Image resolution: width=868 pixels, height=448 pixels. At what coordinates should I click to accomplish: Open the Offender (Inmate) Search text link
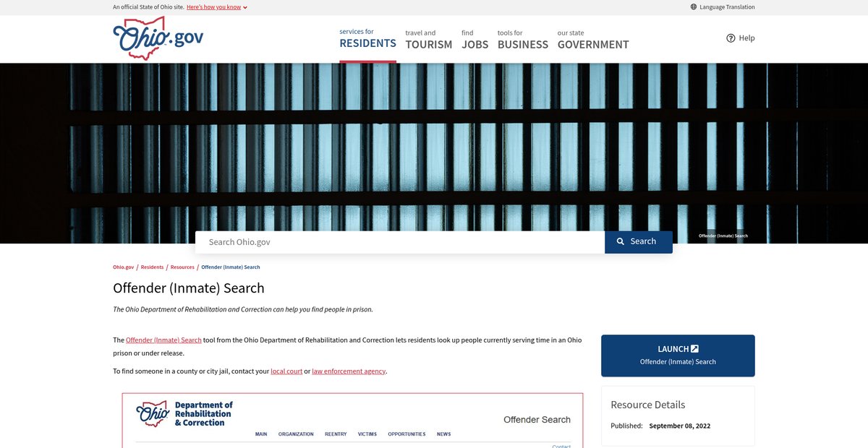coord(163,340)
